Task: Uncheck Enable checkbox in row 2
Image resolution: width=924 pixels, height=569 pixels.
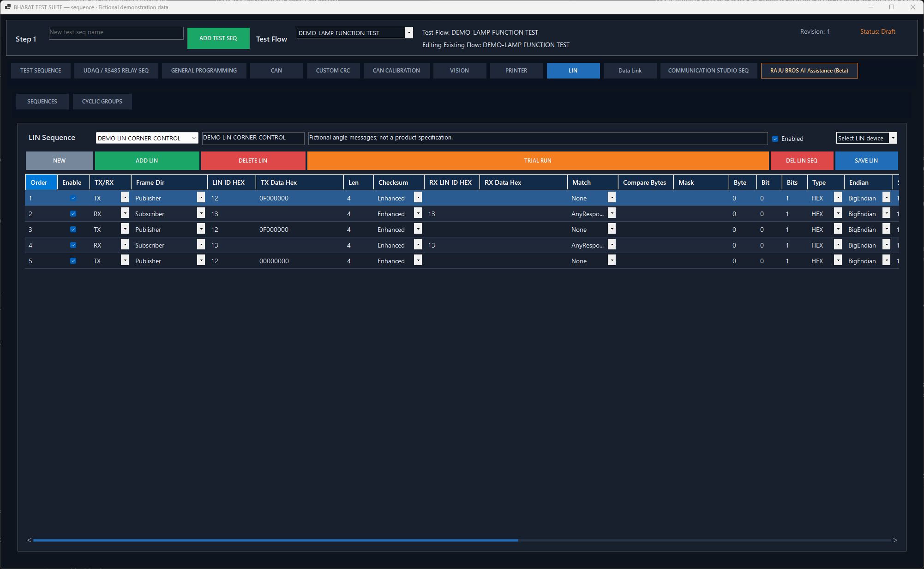Action: (73, 214)
